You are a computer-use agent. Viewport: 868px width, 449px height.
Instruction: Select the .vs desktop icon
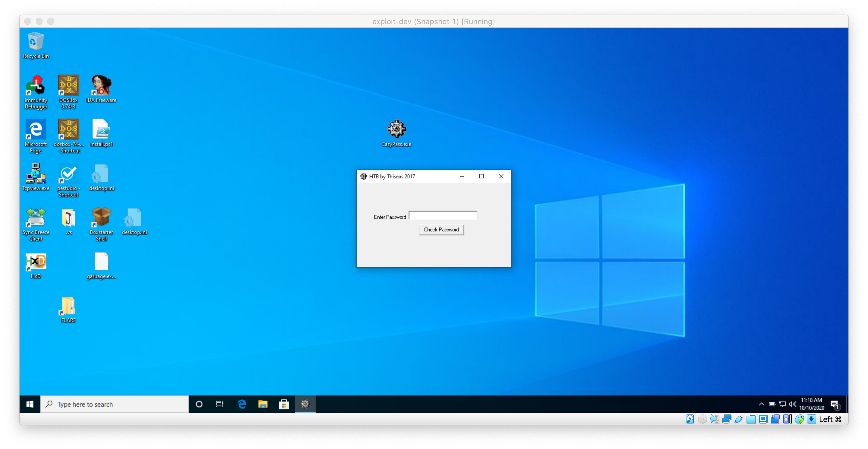[68, 221]
